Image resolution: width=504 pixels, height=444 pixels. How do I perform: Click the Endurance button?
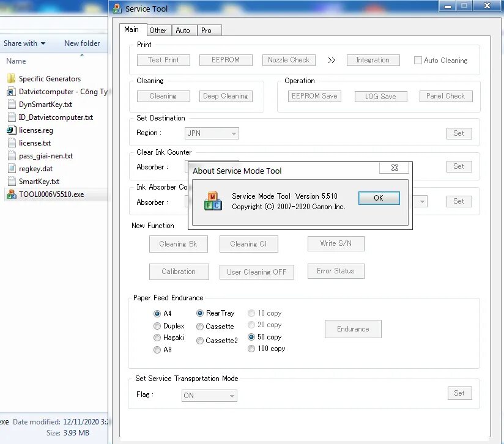coord(353,329)
